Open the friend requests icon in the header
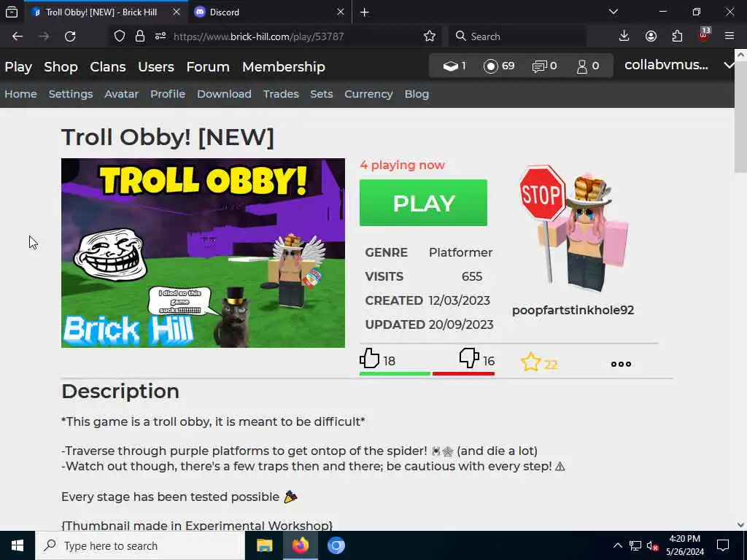 [581, 66]
